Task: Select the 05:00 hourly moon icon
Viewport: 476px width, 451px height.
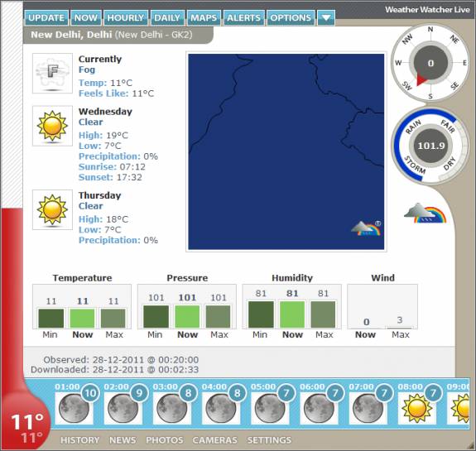Action: pyautogui.click(x=270, y=408)
